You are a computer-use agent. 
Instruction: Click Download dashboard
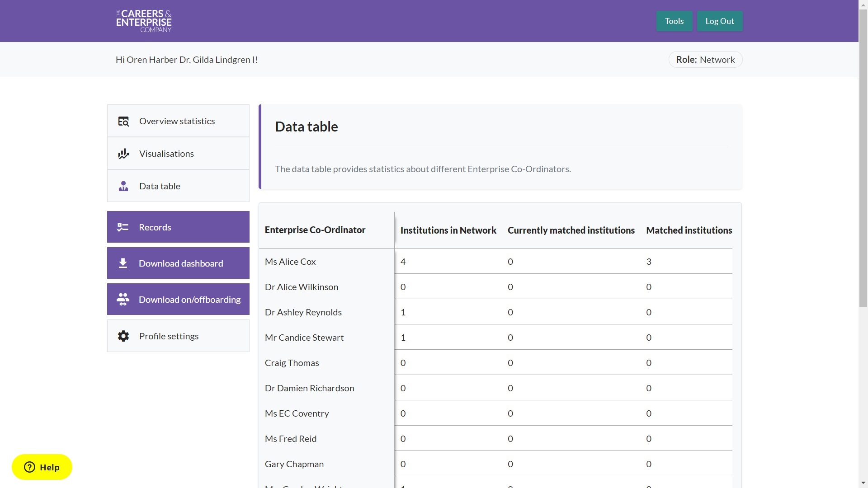coord(178,263)
